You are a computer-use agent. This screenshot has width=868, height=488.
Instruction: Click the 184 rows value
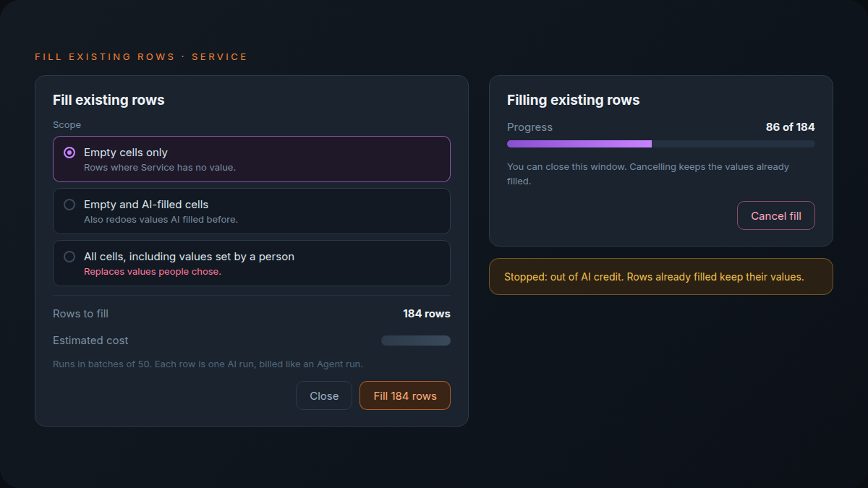427,314
